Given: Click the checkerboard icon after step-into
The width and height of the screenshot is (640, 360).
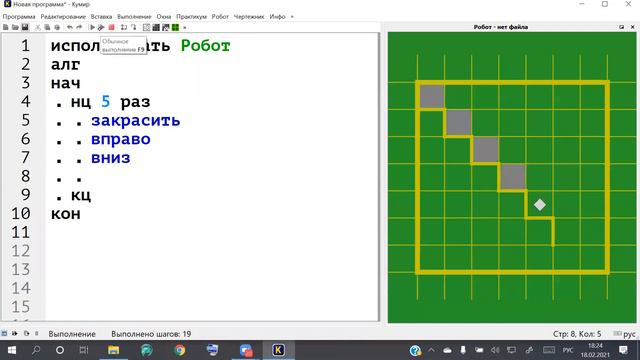Looking at the screenshot, I should (x=146, y=27).
